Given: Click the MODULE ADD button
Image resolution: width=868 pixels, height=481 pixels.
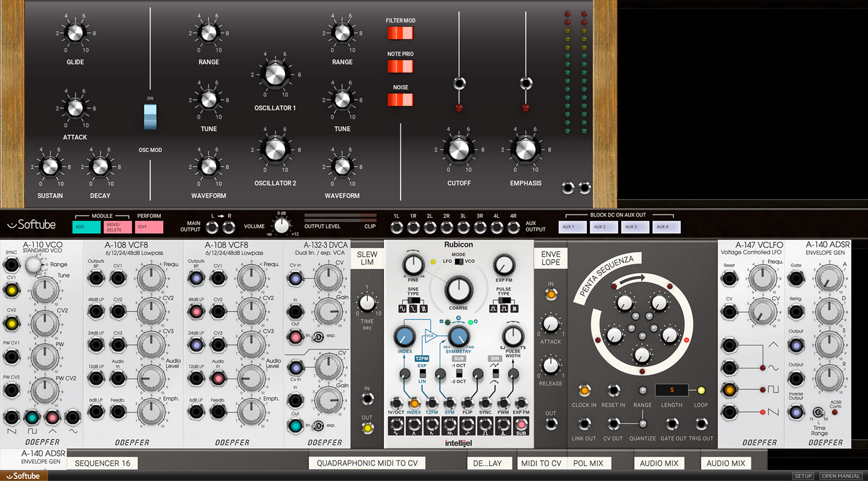Looking at the screenshot, I should pyautogui.click(x=86, y=227).
